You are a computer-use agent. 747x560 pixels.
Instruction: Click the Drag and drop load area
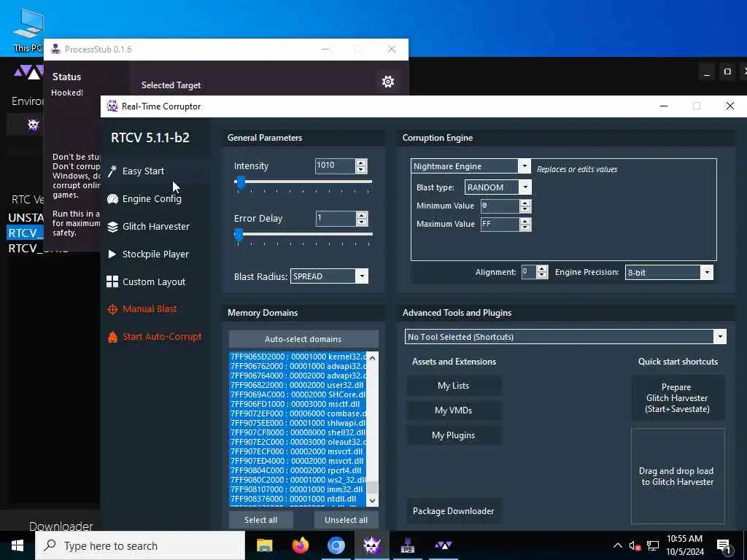[678, 476]
